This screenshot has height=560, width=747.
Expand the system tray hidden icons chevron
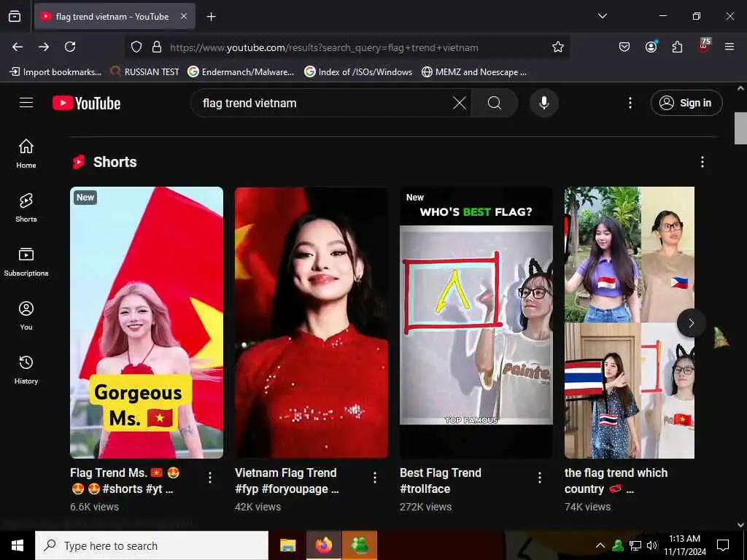point(600,545)
